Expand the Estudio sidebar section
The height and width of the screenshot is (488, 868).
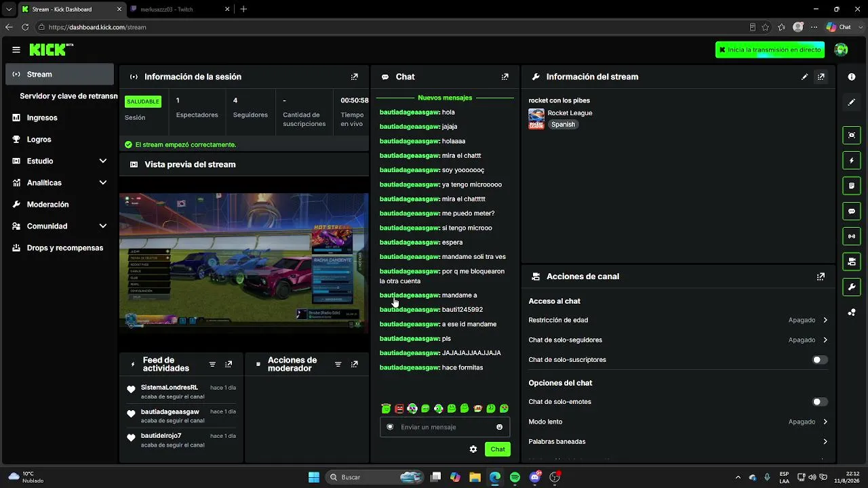point(103,161)
